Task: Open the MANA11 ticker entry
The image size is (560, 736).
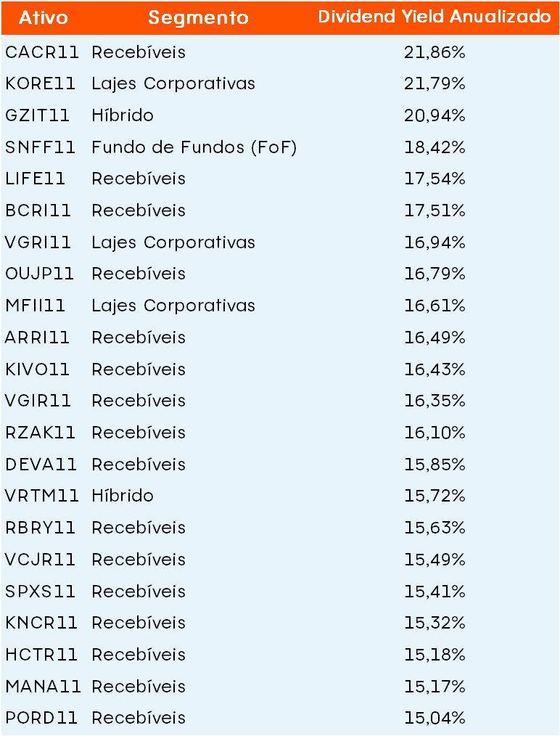Action: [x=44, y=686]
